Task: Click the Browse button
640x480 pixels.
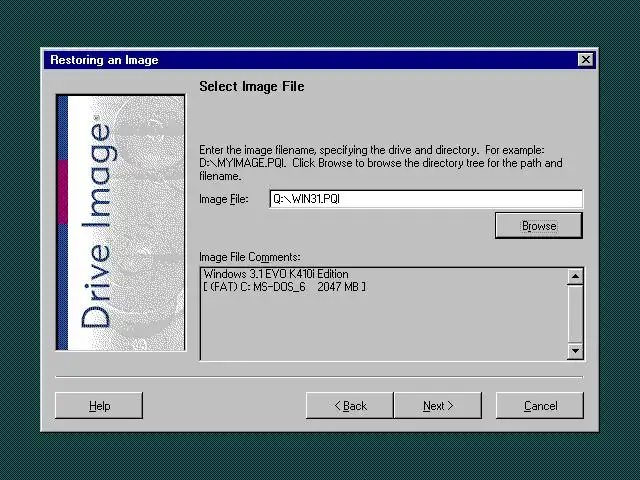Action: [538, 225]
